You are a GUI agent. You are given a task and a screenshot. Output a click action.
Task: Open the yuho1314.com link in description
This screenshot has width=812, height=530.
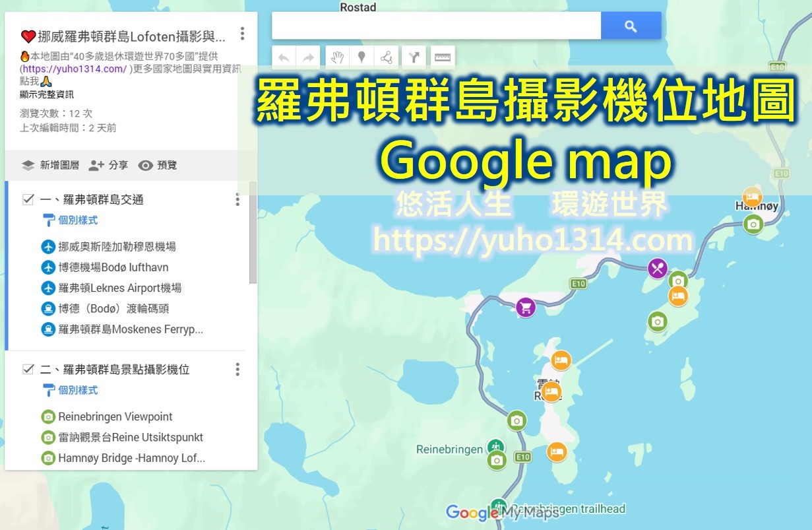[x=75, y=69]
